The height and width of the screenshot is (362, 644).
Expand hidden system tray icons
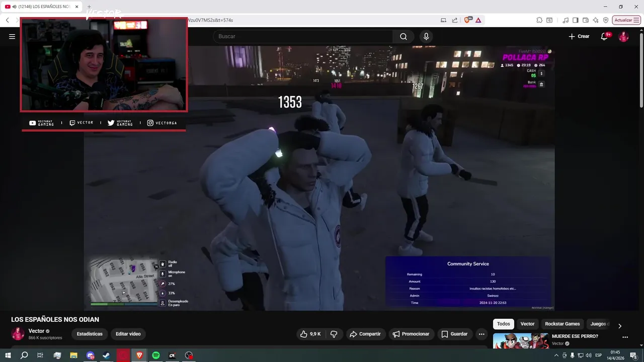coord(556,355)
